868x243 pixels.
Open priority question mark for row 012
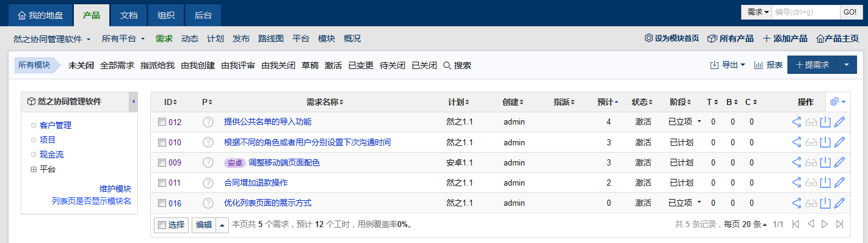coord(208,122)
